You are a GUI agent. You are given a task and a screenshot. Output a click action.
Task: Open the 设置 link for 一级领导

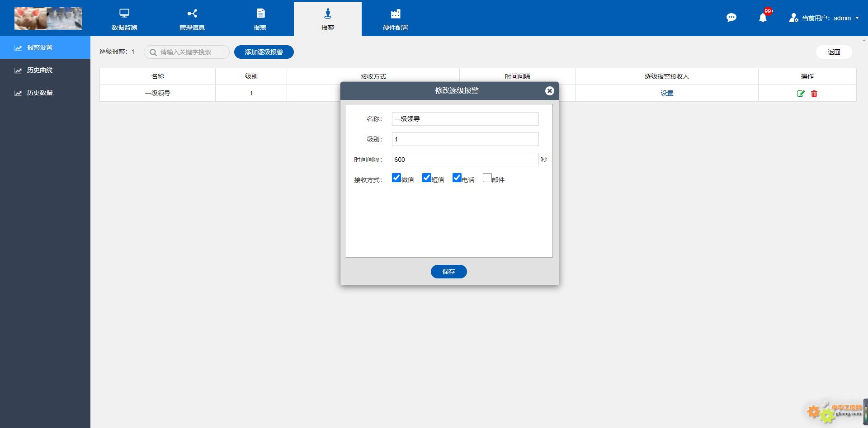[x=667, y=93]
